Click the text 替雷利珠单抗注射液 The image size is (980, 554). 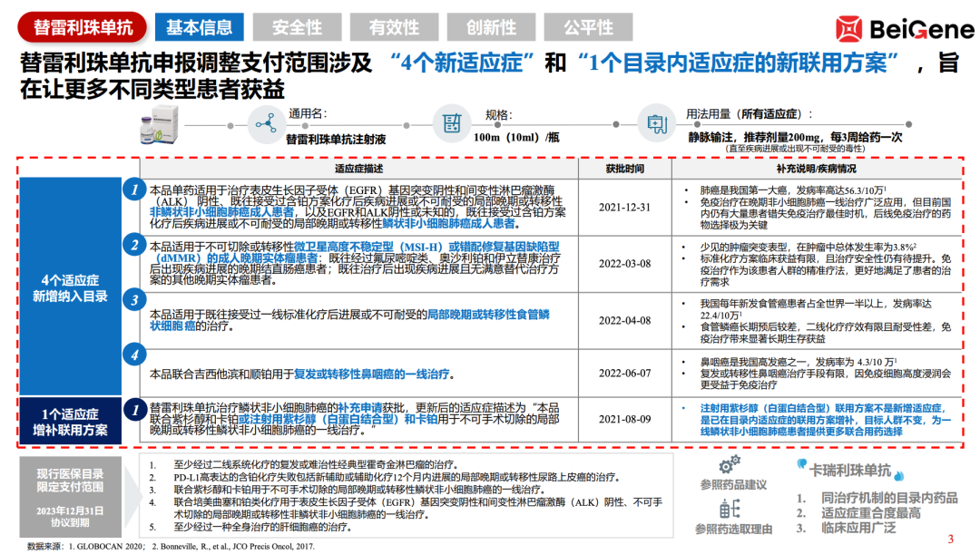click(336, 140)
